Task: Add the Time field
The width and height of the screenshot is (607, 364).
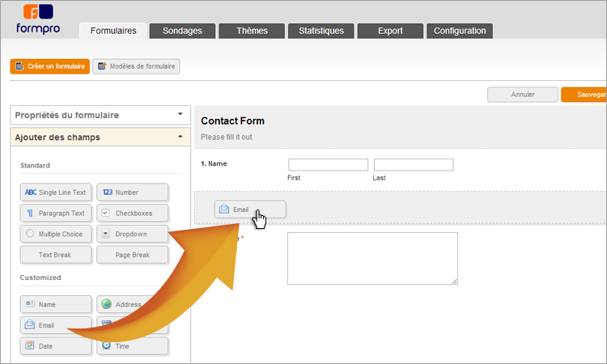Action: (x=132, y=345)
